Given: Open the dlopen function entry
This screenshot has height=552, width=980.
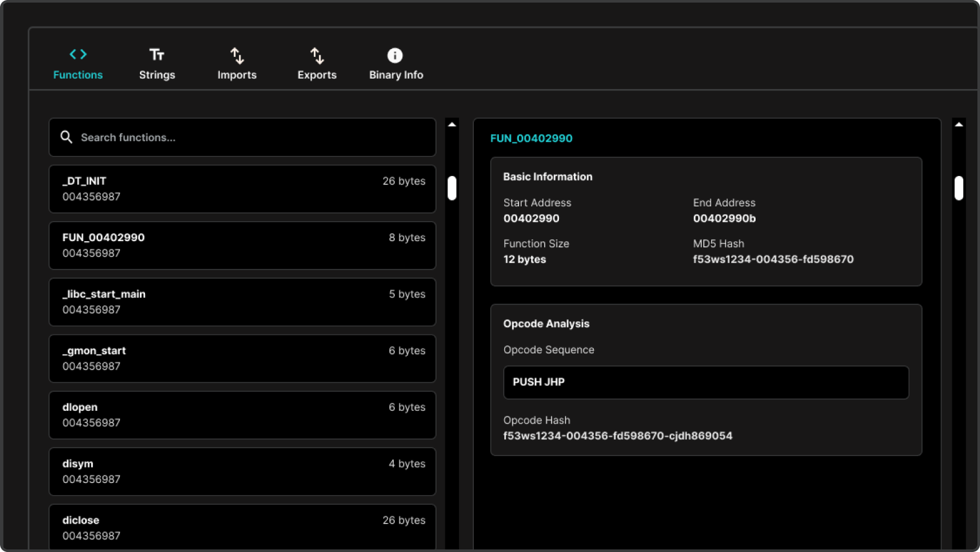Looking at the screenshot, I should click(242, 415).
